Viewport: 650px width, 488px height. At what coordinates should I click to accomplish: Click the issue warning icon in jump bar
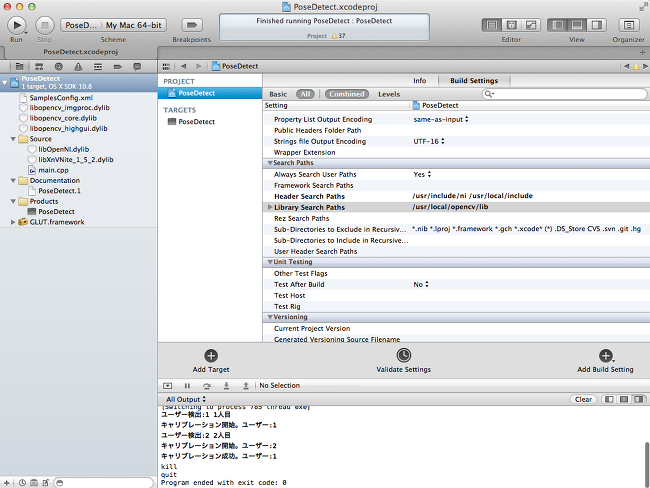636,66
